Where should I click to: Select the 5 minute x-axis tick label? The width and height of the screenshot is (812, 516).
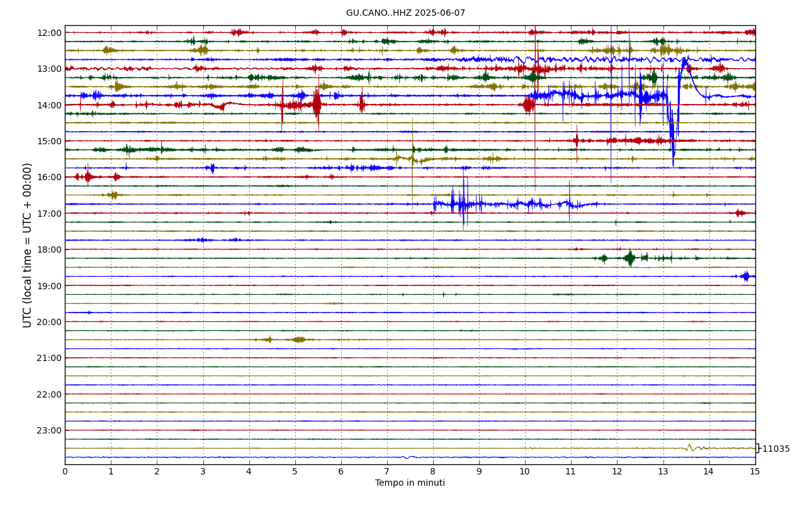click(x=295, y=471)
